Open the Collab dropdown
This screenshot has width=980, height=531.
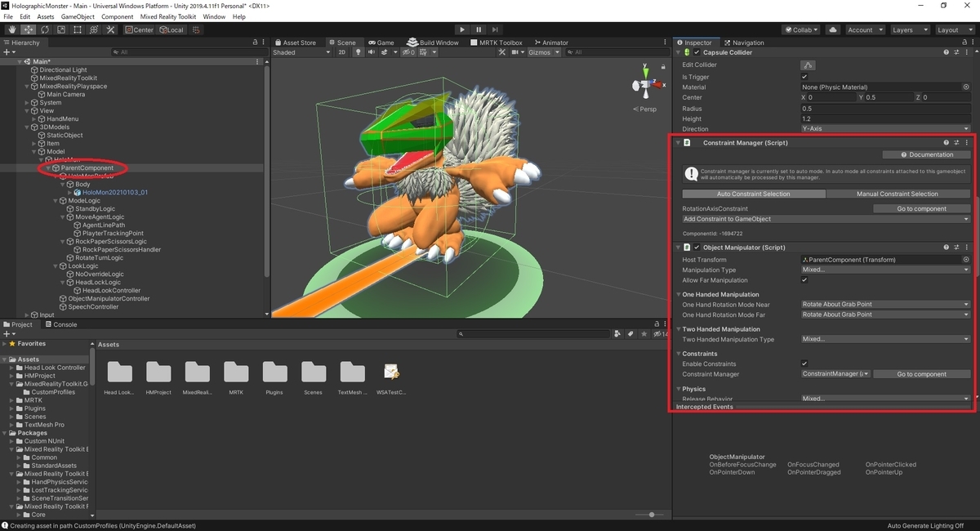pyautogui.click(x=802, y=29)
